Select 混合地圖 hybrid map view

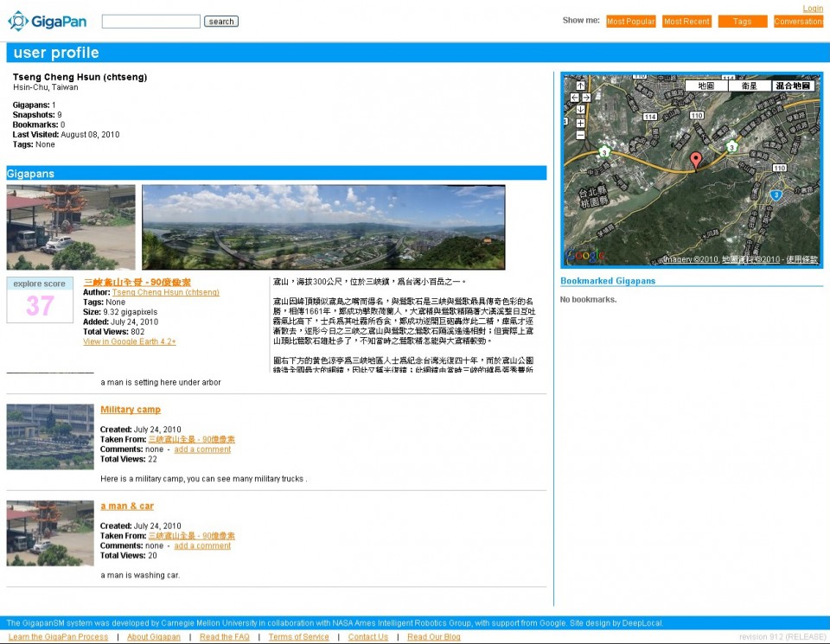(x=793, y=86)
